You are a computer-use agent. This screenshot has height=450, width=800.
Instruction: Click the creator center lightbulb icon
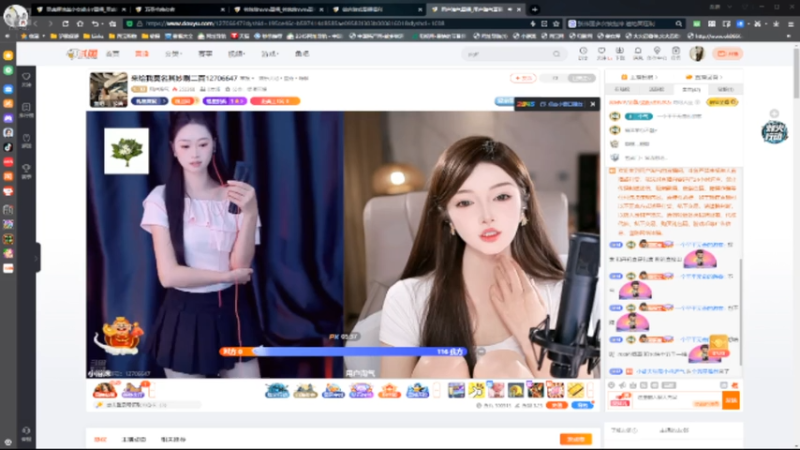pos(657,53)
